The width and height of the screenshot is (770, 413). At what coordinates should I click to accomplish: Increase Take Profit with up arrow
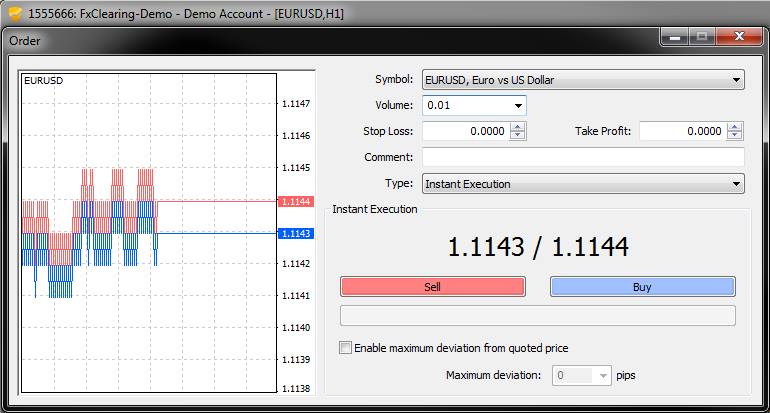click(735, 127)
